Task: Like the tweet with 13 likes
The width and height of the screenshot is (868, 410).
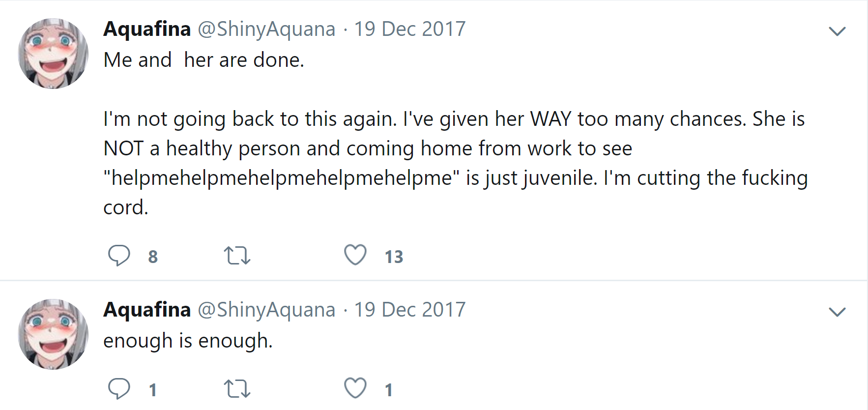Action: 355,255
